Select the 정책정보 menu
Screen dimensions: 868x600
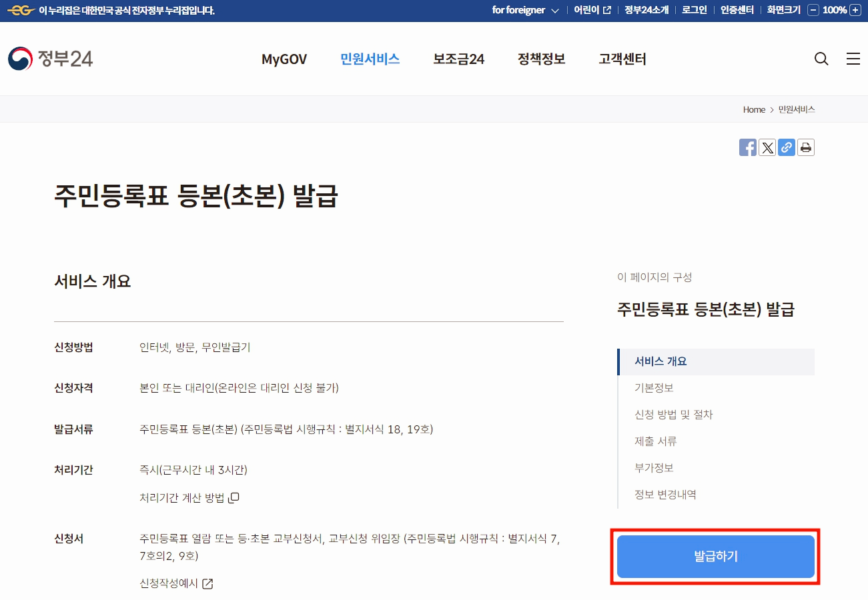point(540,59)
